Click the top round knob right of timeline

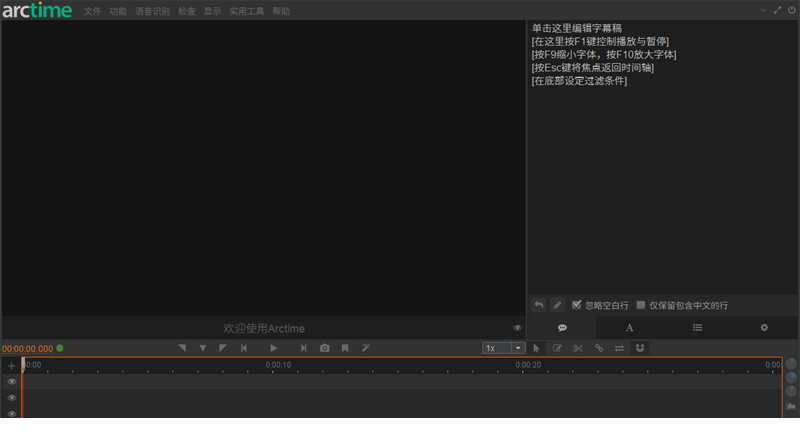pos(791,364)
